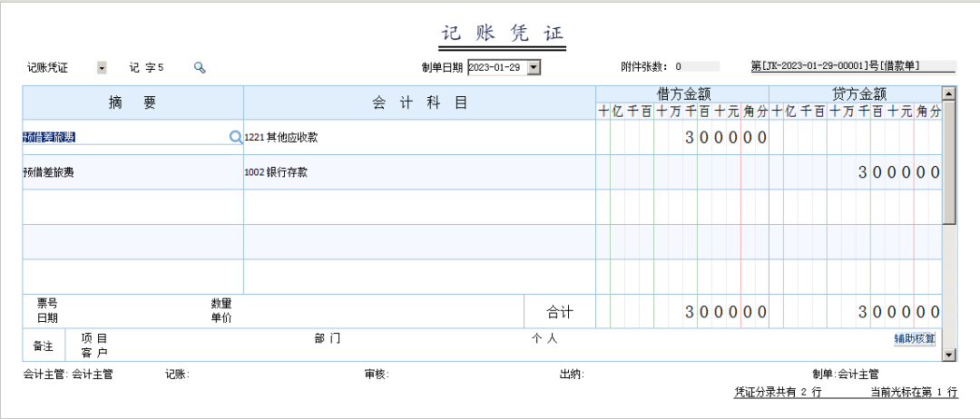
Task: Click the credit amount 300000 in the second row
Action: pos(898,172)
